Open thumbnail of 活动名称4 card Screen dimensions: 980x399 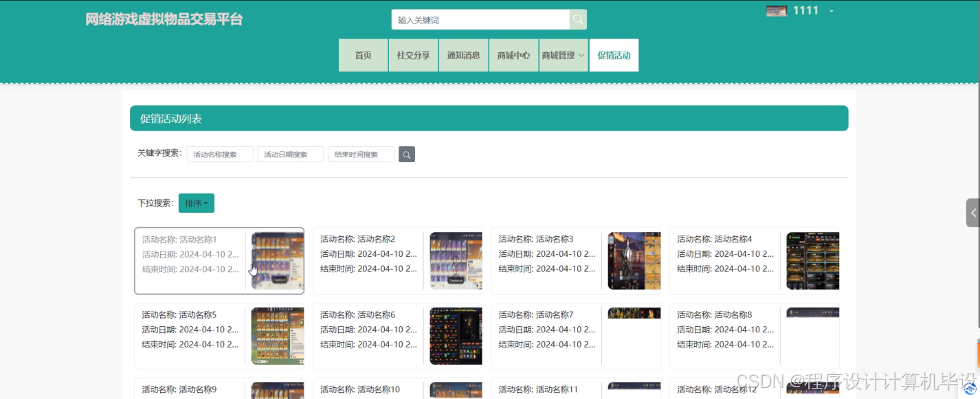(x=812, y=261)
